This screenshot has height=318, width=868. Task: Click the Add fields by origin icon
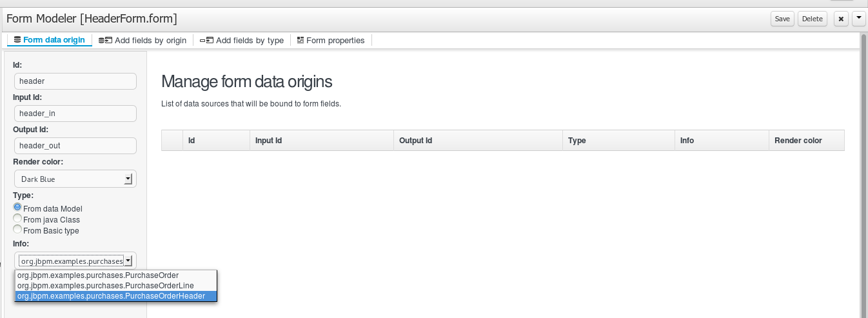point(105,41)
